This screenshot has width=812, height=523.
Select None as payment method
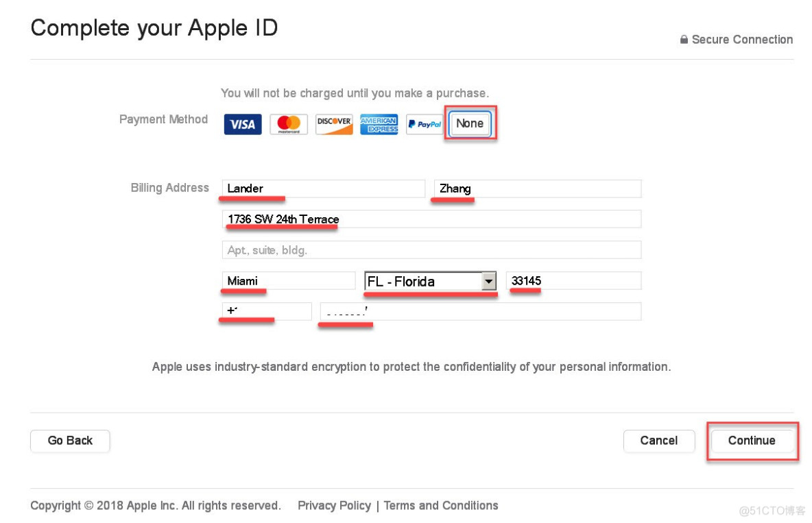(470, 124)
